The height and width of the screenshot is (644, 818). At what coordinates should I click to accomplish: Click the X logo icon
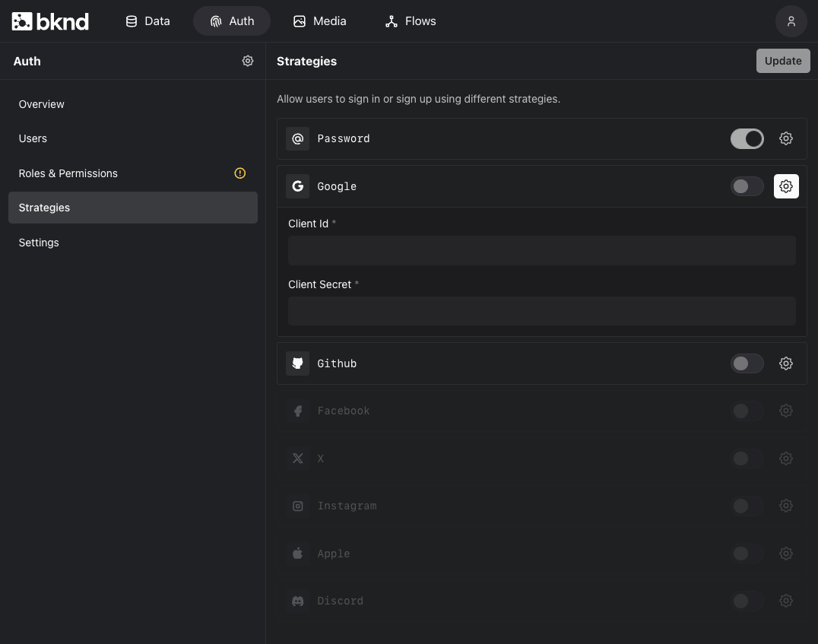tap(297, 458)
